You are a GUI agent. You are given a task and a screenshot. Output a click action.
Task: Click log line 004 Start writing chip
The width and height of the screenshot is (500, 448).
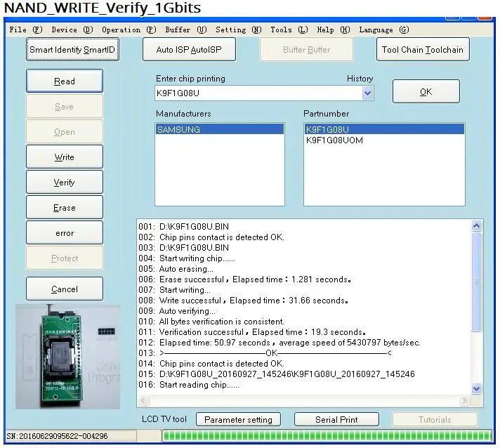pyautogui.click(x=187, y=258)
